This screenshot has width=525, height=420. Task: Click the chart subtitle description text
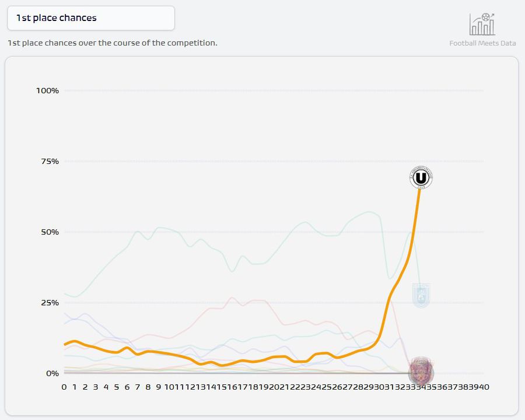tap(112, 43)
